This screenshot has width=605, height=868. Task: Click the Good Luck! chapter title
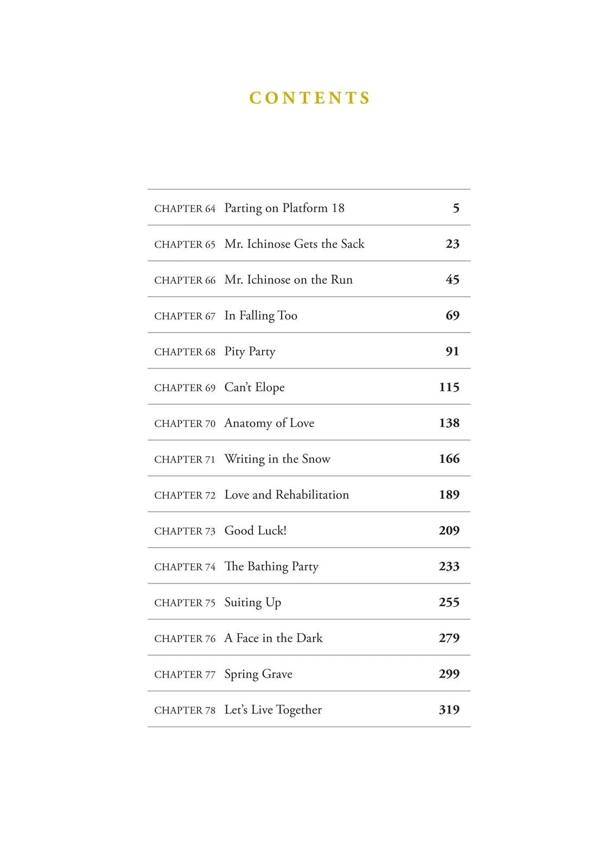point(256,531)
